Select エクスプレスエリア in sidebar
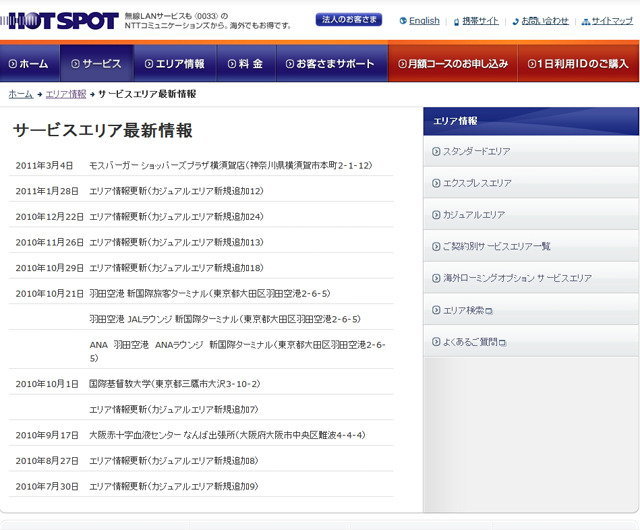The height and width of the screenshot is (530, 640). click(x=531, y=183)
